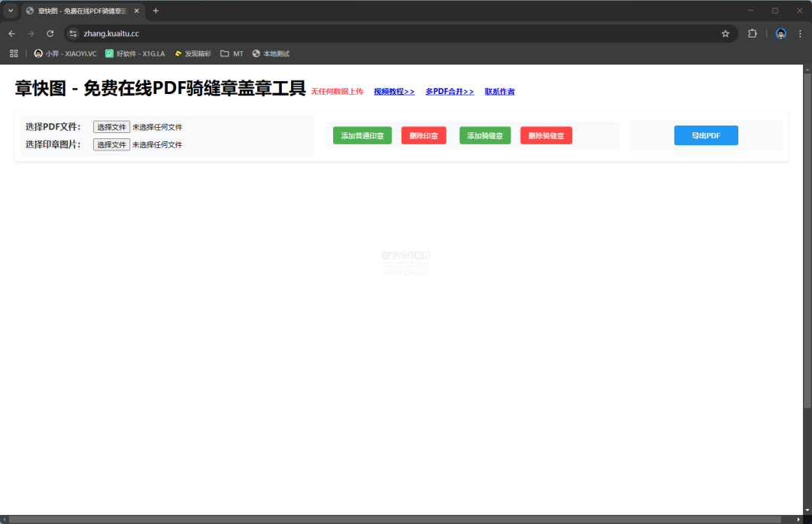This screenshot has width=812, height=524.
Task: Open the 发现精彩 bookmark
Action: pos(192,53)
